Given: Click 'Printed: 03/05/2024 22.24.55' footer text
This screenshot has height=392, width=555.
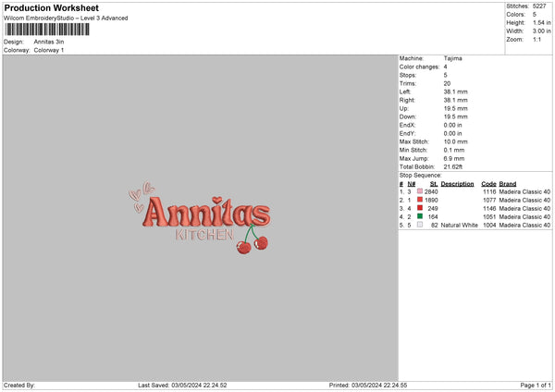Looking at the screenshot, I should pyautogui.click(x=368, y=385).
